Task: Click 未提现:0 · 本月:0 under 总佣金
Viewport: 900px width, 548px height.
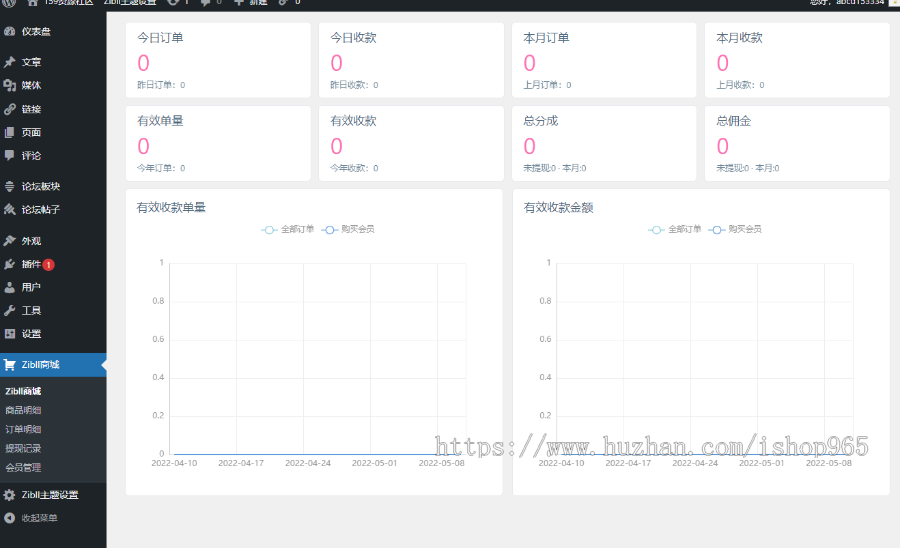Action: tap(748, 168)
